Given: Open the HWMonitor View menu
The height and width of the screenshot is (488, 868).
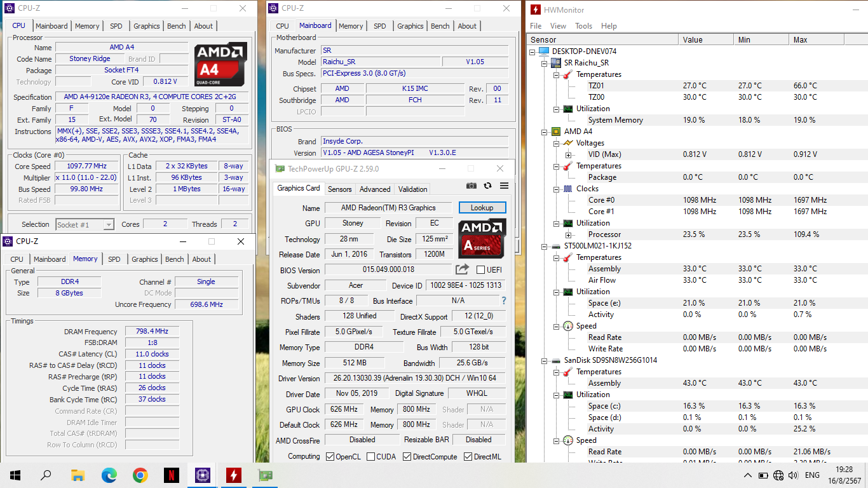Looking at the screenshot, I should click(x=558, y=26).
